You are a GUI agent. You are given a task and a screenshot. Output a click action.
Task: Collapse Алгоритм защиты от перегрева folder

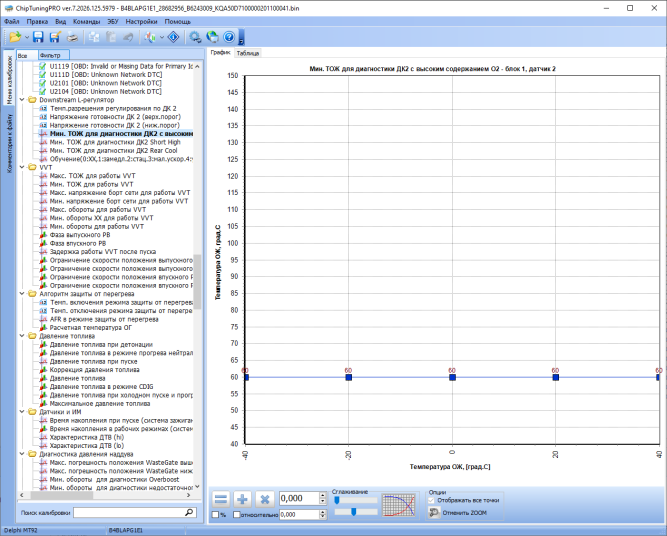coord(22,294)
